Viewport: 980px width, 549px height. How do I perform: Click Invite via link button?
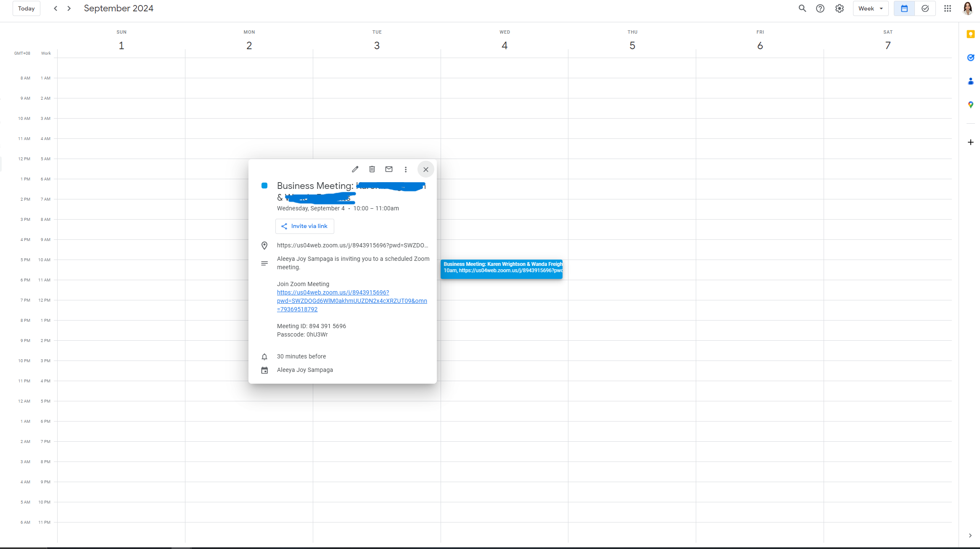point(305,226)
